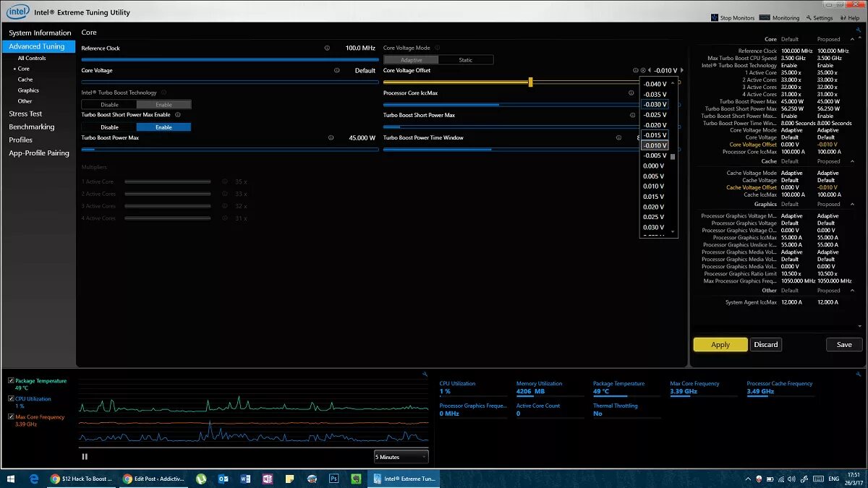This screenshot has width=868, height=488.
Task: Click the Intel logo in the title bar
Action: coord(17,12)
